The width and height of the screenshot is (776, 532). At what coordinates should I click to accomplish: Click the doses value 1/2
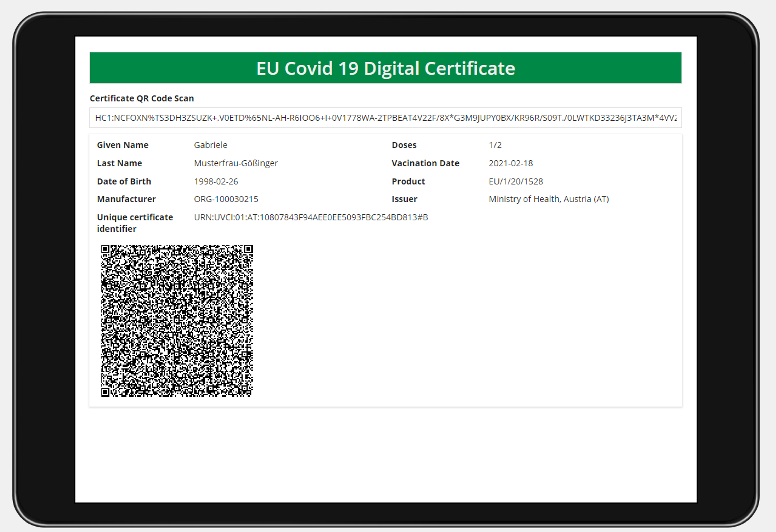coord(495,145)
